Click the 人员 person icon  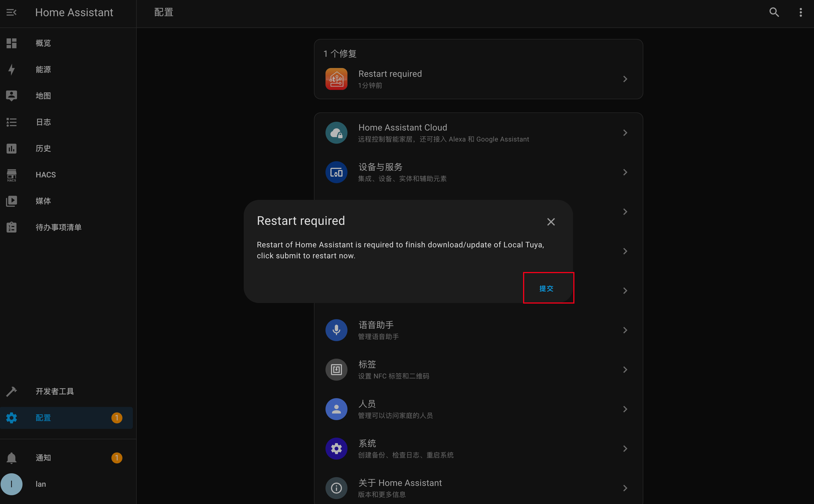(x=336, y=409)
